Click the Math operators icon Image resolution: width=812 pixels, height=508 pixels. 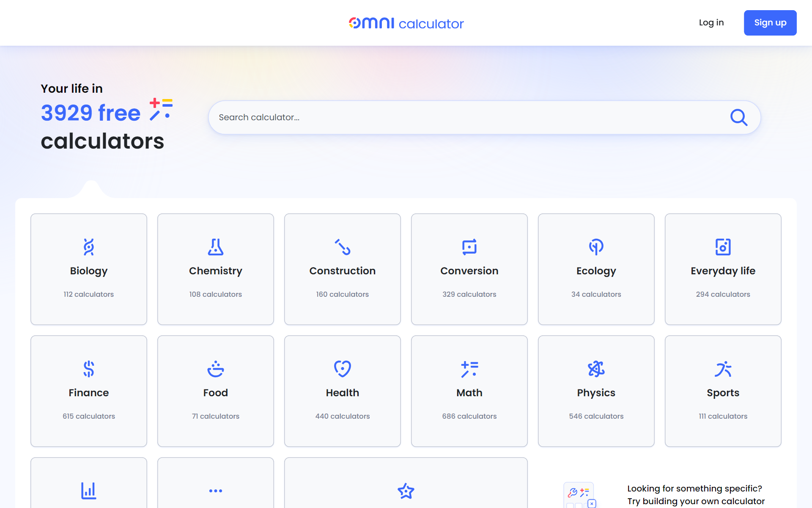click(x=469, y=369)
